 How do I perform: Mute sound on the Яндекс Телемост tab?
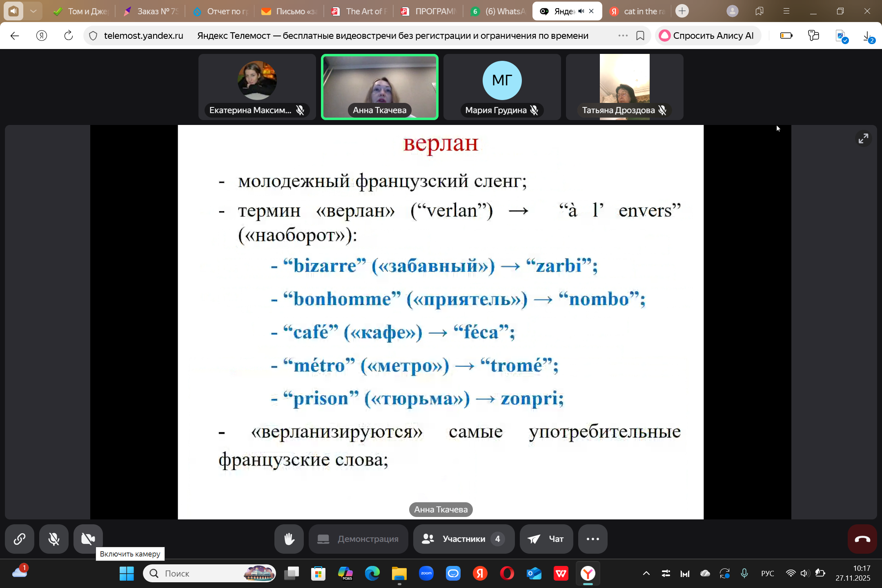pos(581,11)
